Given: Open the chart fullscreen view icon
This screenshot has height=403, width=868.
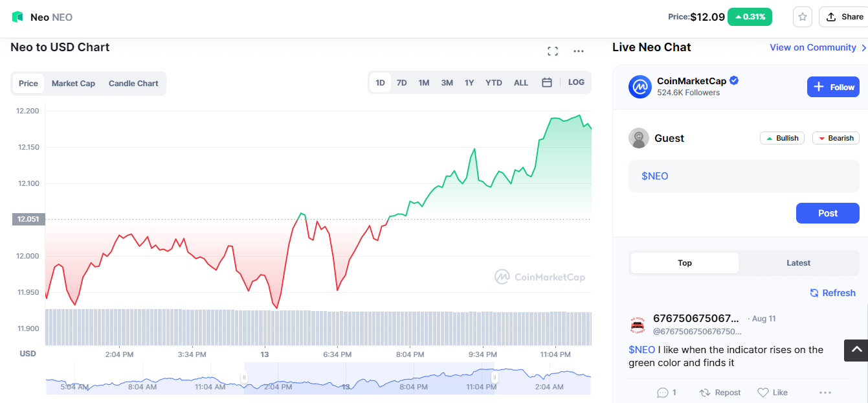Looking at the screenshot, I should click(553, 51).
